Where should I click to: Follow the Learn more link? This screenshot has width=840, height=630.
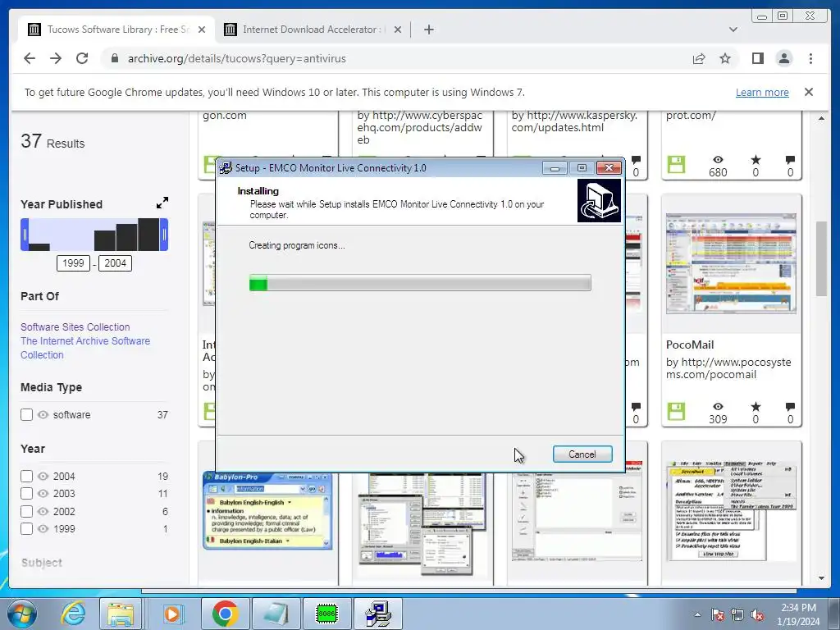[762, 92]
